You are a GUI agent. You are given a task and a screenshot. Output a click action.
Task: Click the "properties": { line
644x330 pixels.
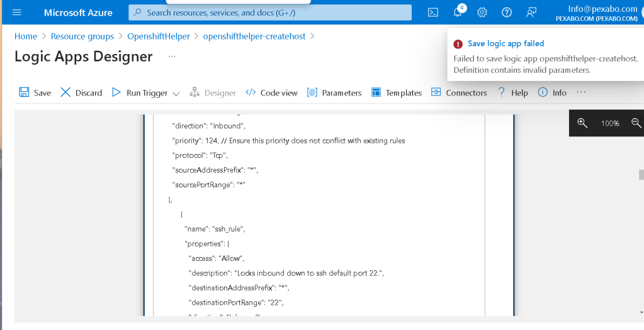(207, 243)
